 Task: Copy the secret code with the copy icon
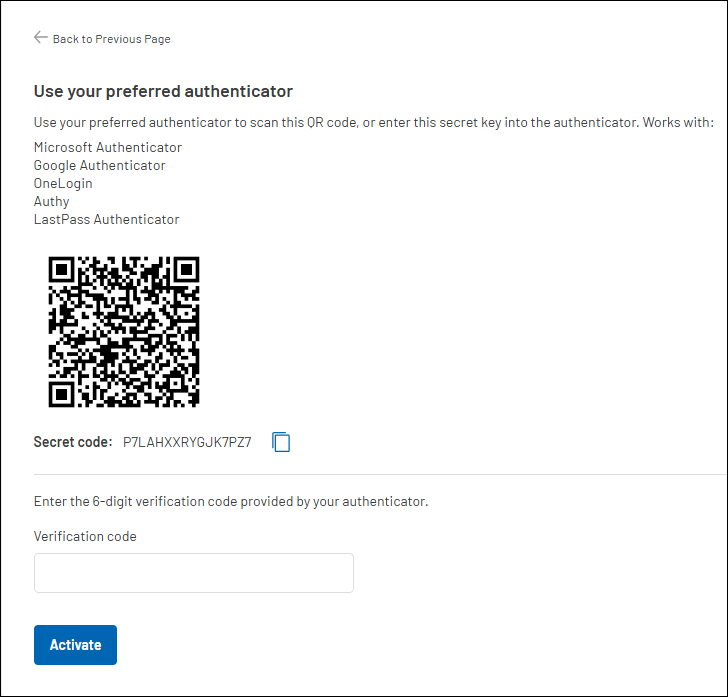[281, 442]
